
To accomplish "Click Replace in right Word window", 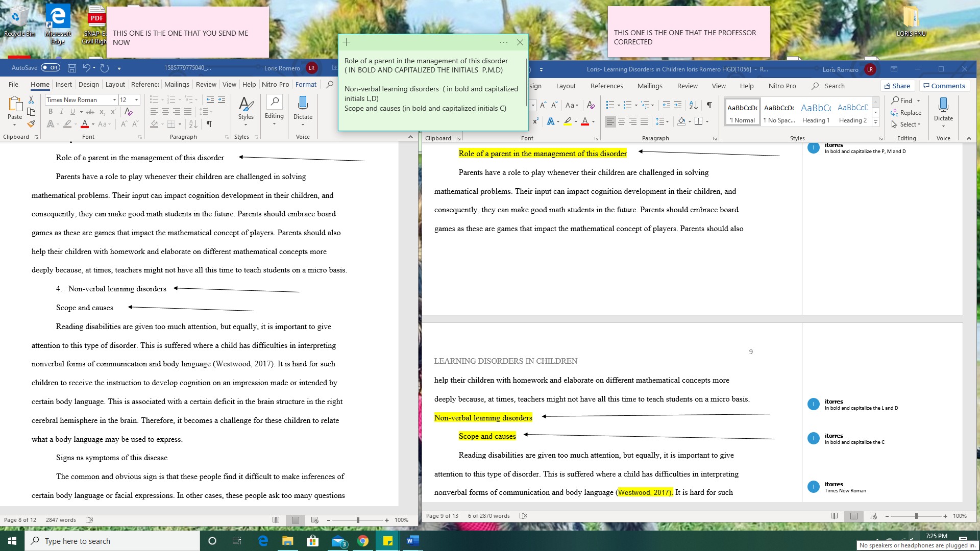I will click(906, 113).
